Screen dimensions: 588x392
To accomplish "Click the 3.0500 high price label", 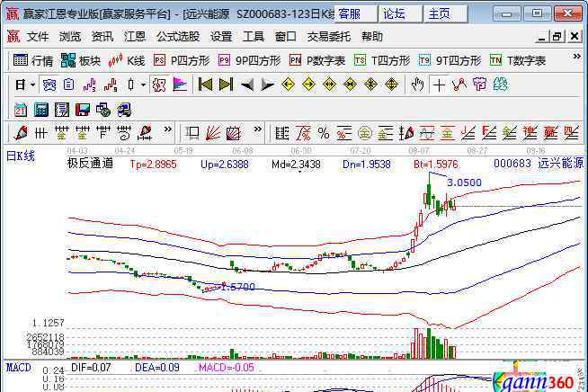I will coord(464,183).
